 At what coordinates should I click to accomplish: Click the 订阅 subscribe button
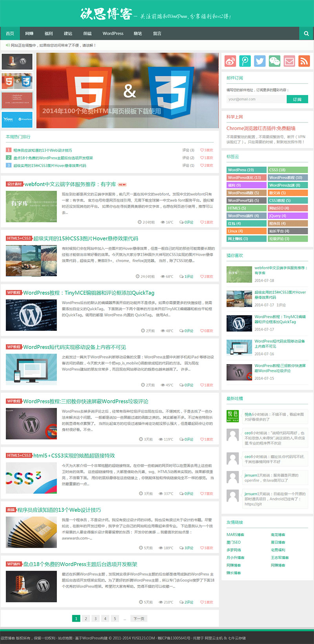297,99
